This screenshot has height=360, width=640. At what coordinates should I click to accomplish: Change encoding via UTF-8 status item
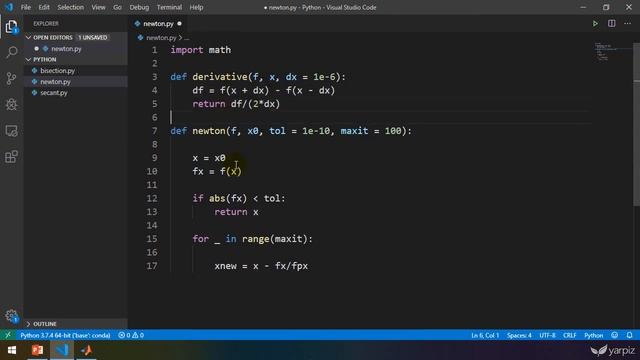click(547, 335)
